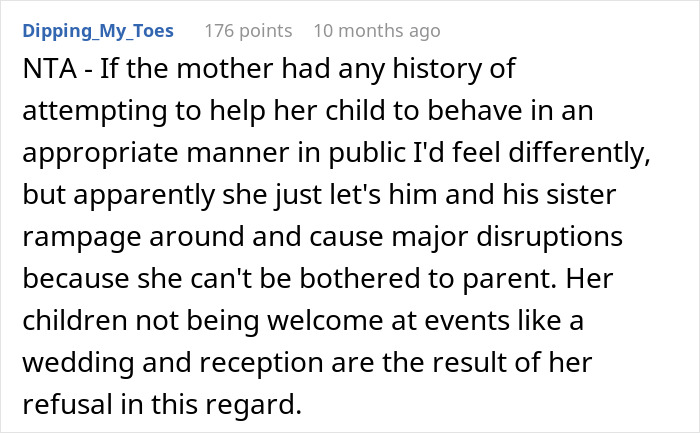Click the word 'disruptions' in the comment
The height and width of the screenshot is (433, 700).
(x=549, y=238)
